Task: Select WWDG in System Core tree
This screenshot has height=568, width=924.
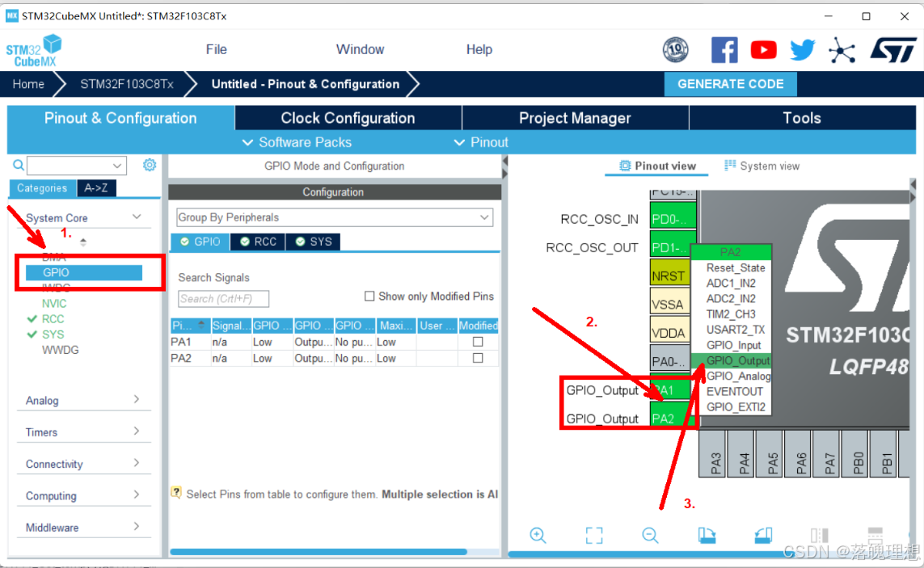Action: [60, 350]
